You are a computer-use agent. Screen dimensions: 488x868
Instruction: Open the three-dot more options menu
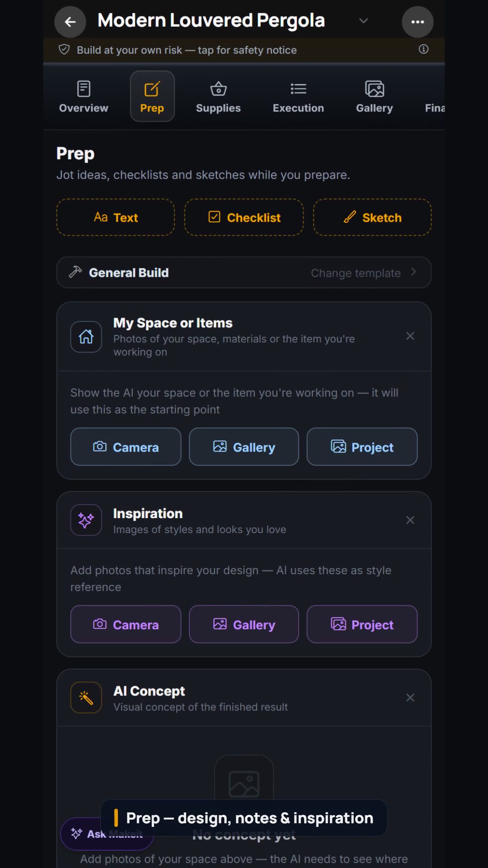418,22
